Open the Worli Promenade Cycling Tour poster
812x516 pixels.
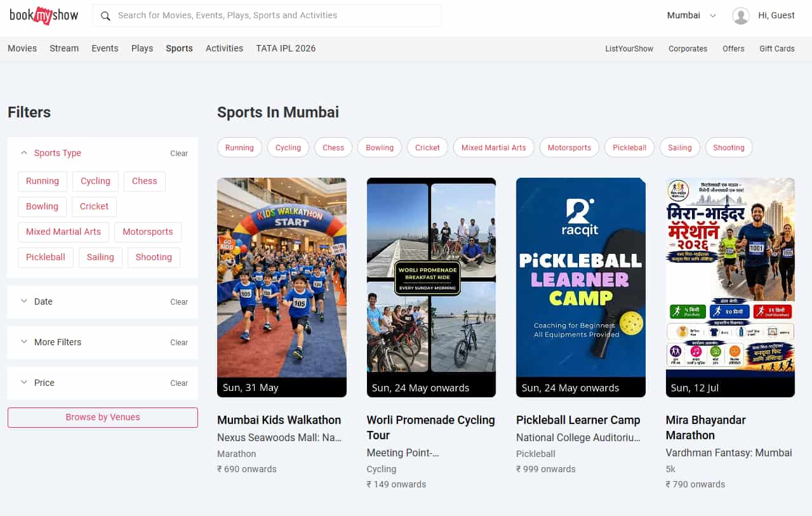click(431, 288)
